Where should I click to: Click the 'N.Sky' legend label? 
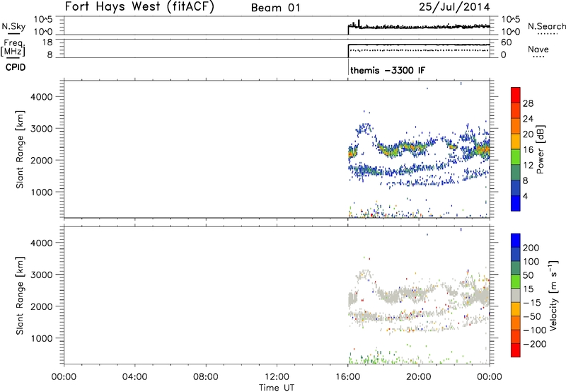coord(13,26)
